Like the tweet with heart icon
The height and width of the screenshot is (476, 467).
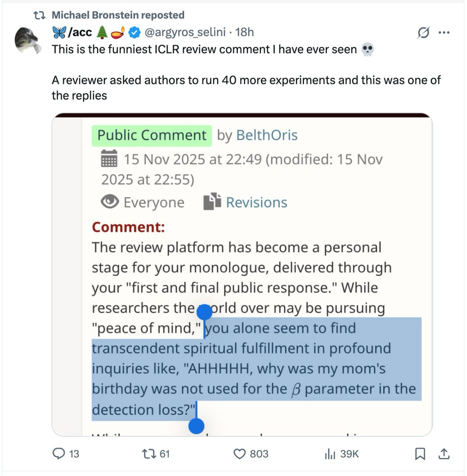click(x=240, y=454)
